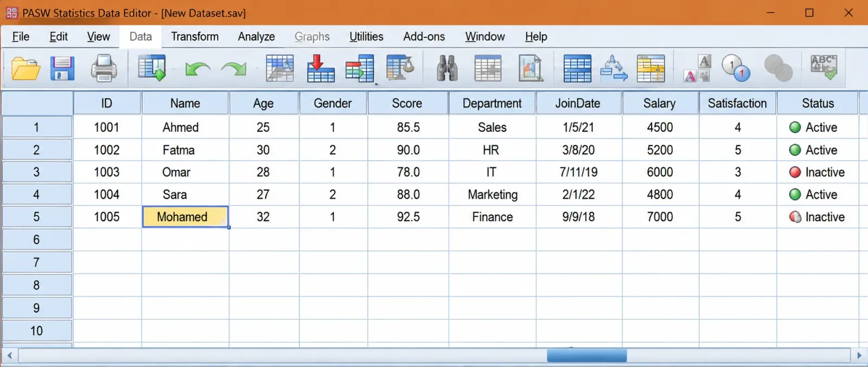The image size is (868, 367).
Task: Click the Go to Case toolbar icon
Action: pyautogui.click(x=280, y=69)
